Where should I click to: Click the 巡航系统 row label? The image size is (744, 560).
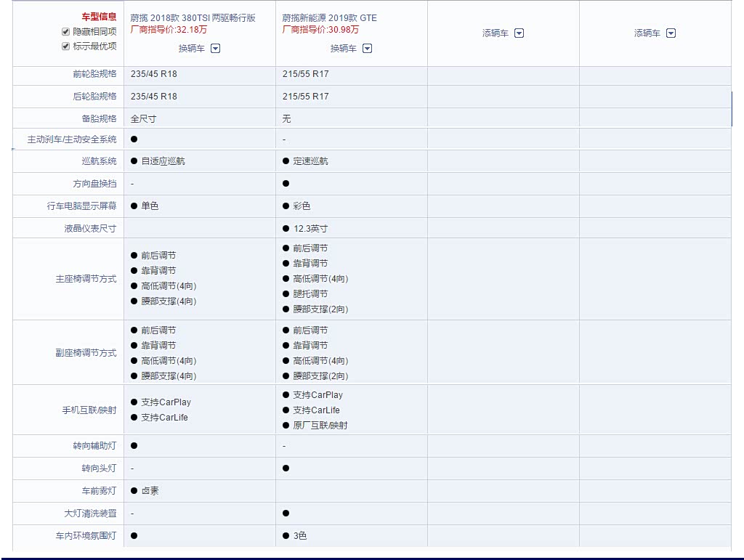click(x=99, y=161)
